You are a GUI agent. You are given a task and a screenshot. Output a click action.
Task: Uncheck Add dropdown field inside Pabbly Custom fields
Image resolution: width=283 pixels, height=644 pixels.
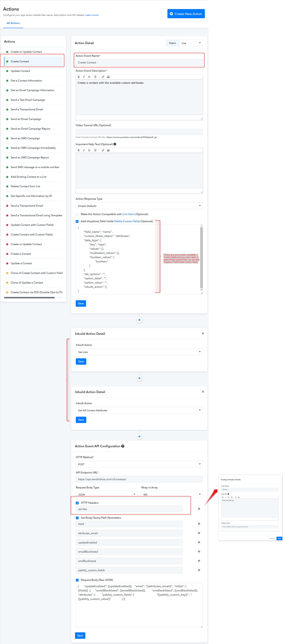click(x=77, y=221)
